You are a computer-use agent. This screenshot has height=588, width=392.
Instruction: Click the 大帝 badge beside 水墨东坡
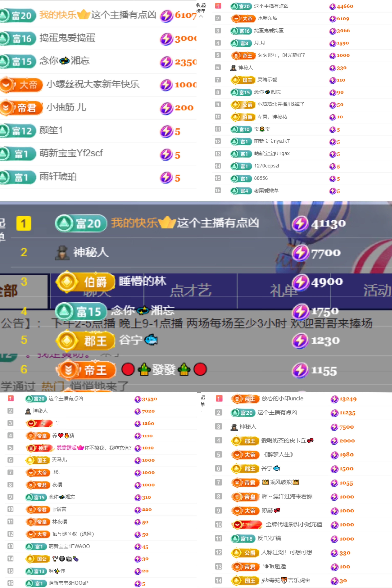[243, 18]
